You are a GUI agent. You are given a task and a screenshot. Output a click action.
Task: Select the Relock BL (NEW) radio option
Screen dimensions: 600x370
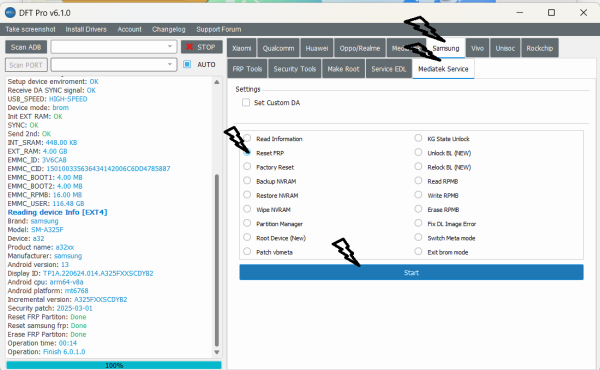(418, 166)
